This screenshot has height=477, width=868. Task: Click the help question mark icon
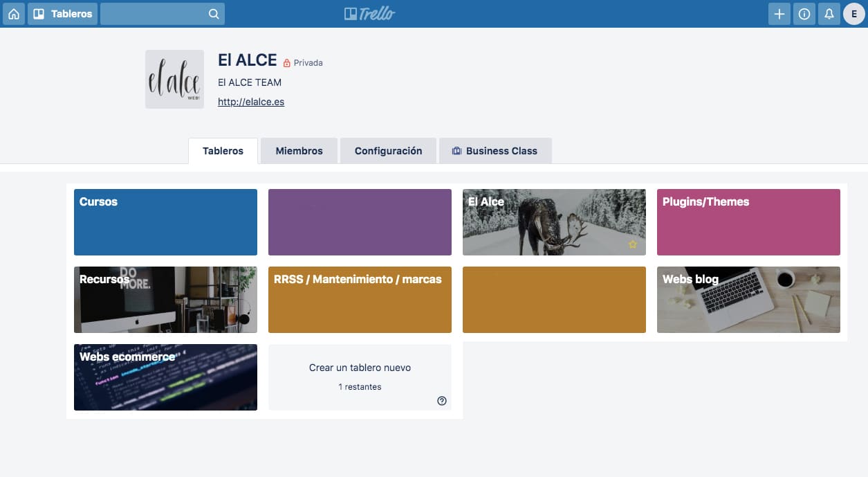coord(442,401)
